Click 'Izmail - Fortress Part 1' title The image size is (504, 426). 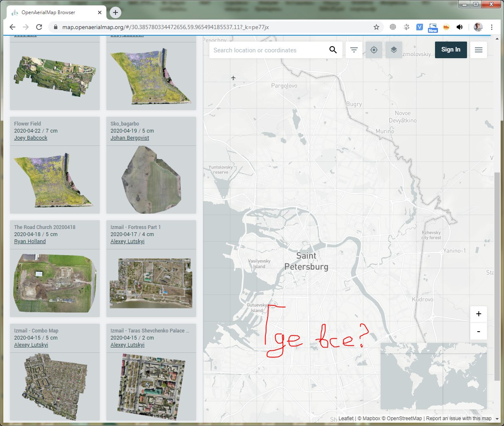(135, 227)
